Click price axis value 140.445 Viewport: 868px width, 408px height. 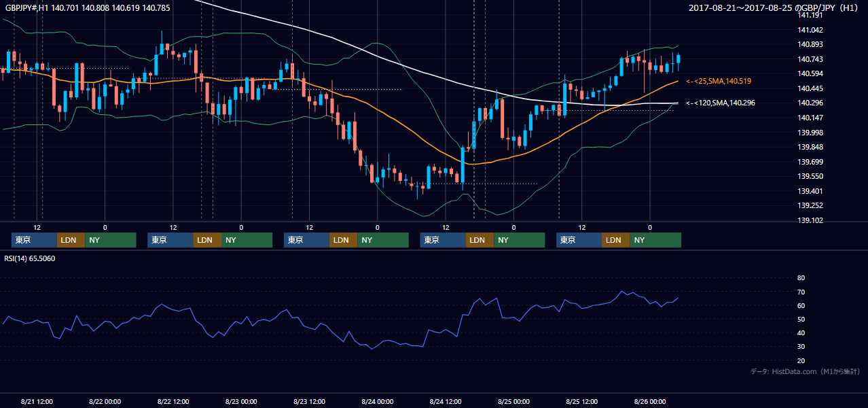click(x=810, y=88)
